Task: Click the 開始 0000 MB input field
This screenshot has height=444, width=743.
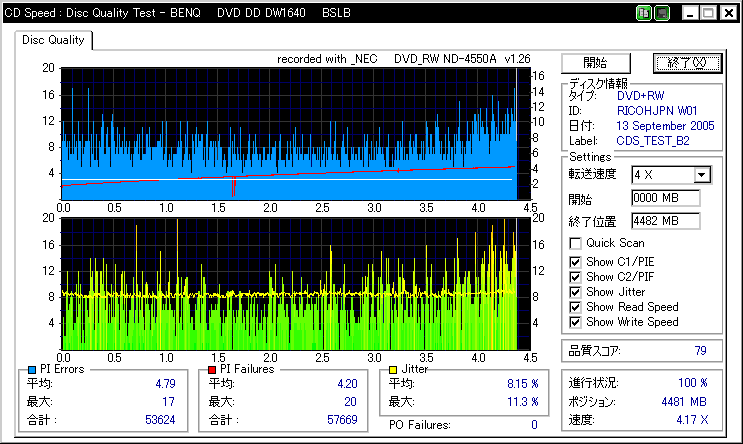Action: point(665,198)
